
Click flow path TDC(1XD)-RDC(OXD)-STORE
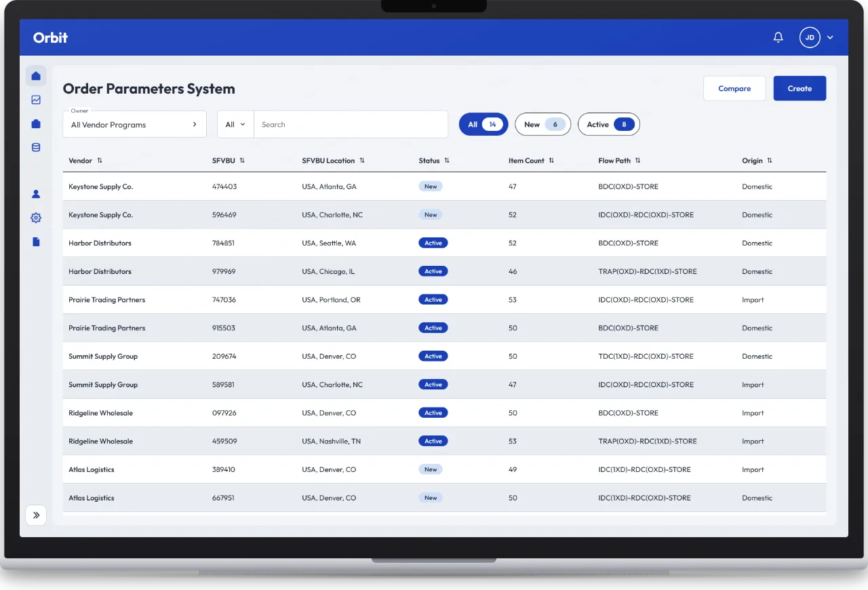[646, 357]
